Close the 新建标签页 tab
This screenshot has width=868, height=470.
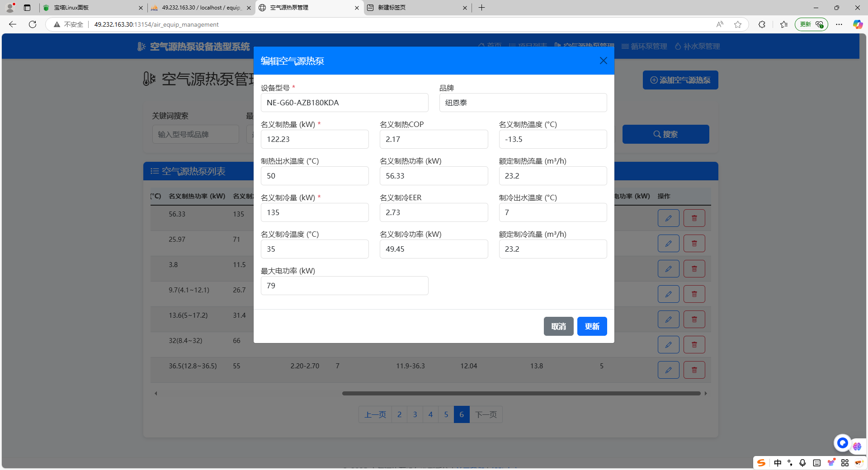click(x=465, y=8)
